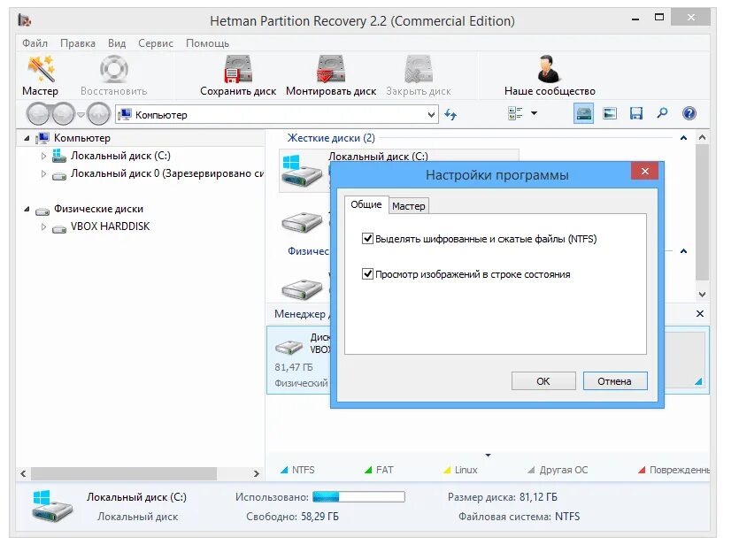The width and height of the screenshot is (739, 560).
Task: Collapse the Жесткие диски group
Action: click(683, 138)
